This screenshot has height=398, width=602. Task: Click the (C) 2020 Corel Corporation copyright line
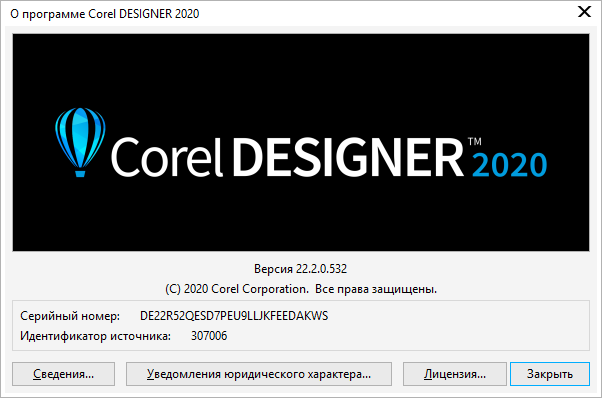click(x=301, y=289)
